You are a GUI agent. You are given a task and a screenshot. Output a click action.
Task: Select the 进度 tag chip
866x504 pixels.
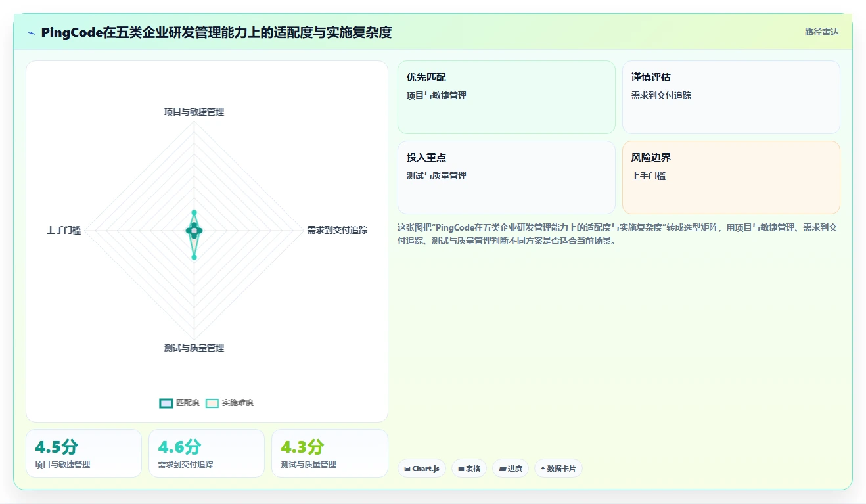click(511, 469)
